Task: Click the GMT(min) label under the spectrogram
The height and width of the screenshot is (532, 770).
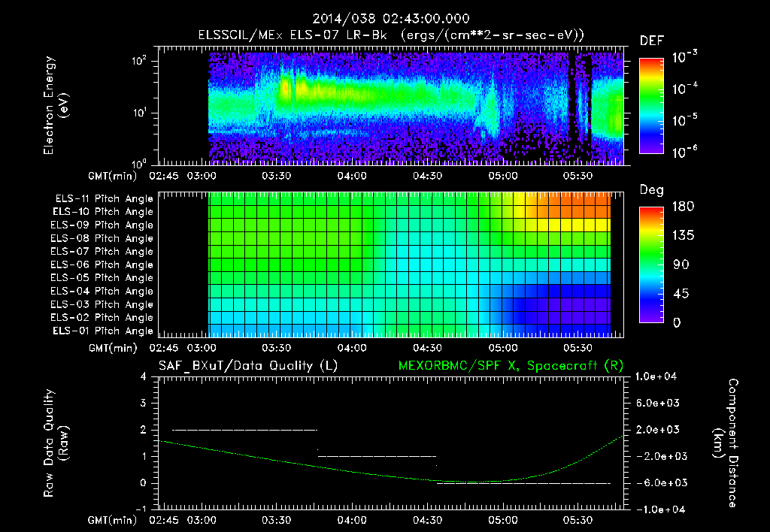Action: 113,176
